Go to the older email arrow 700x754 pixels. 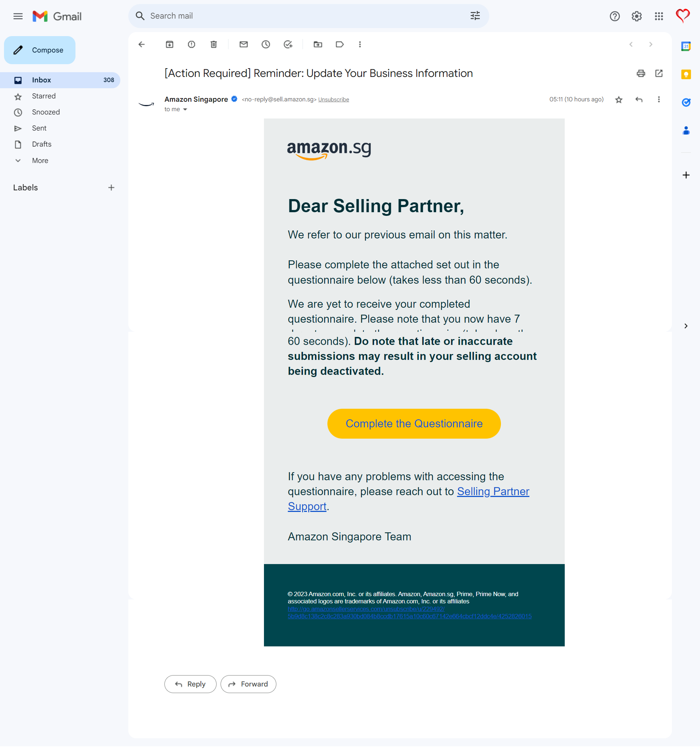click(651, 44)
